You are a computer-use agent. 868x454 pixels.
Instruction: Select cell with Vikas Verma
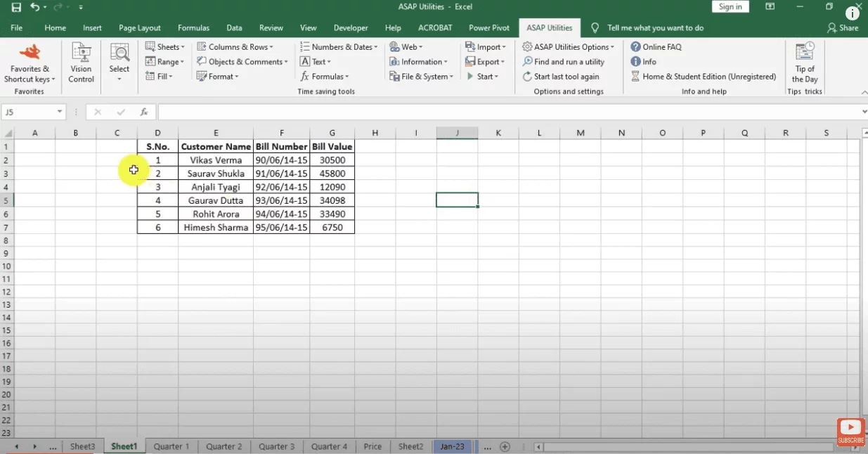coord(216,160)
